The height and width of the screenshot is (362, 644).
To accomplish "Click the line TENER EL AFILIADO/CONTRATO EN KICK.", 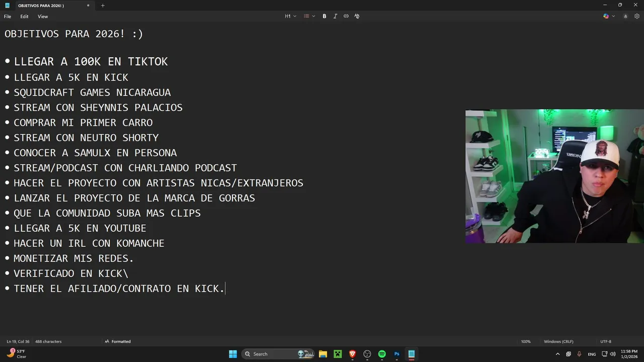I will pyautogui.click(x=119, y=289).
